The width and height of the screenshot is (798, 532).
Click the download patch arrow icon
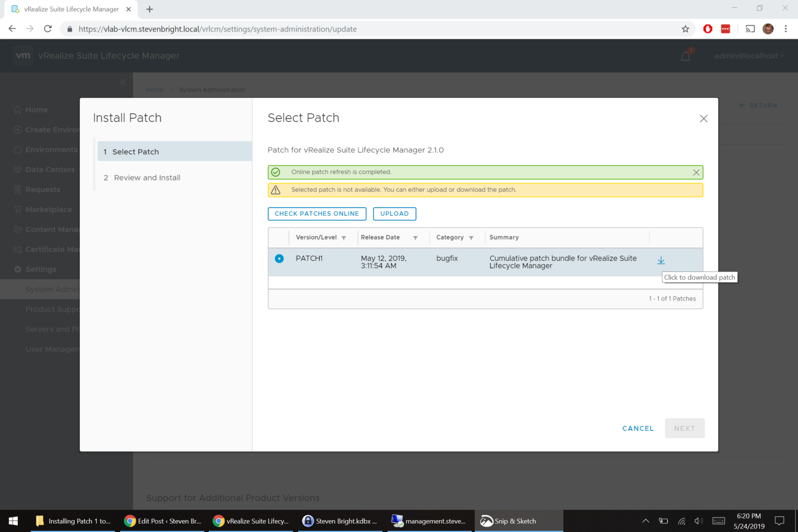pyautogui.click(x=661, y=260)
